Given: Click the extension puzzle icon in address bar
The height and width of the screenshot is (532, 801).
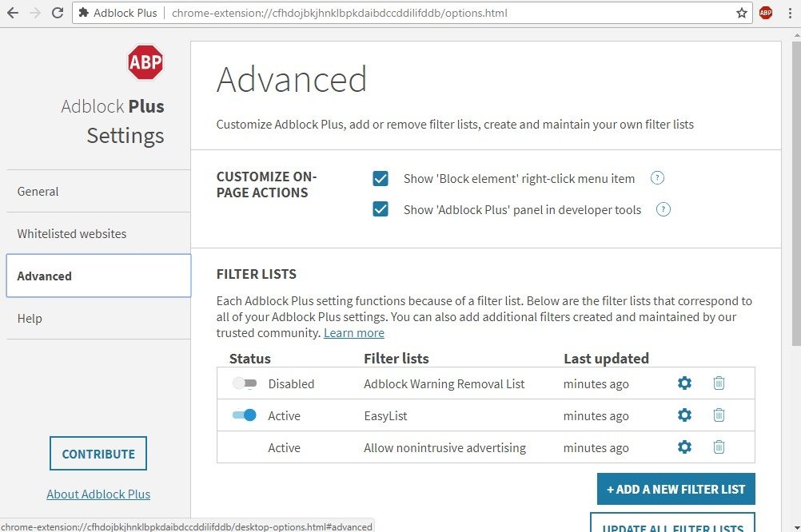Looking at the screenshot, I should tap(83, 13).
